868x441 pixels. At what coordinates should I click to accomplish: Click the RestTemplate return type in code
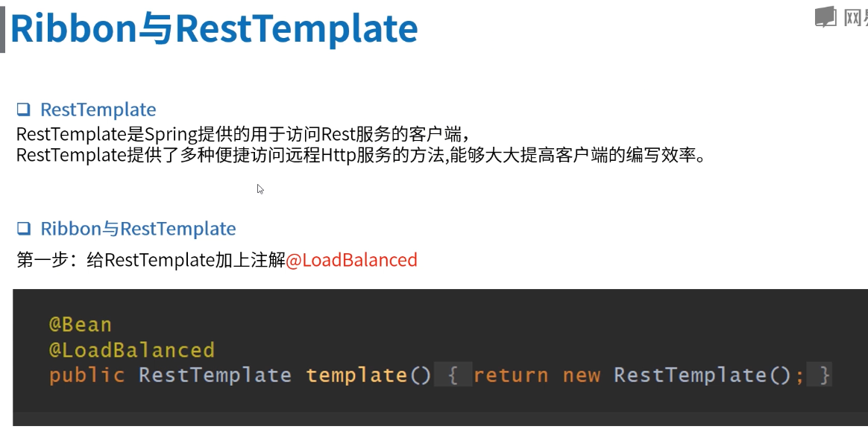pyautogui.click(x=215, y=375)
